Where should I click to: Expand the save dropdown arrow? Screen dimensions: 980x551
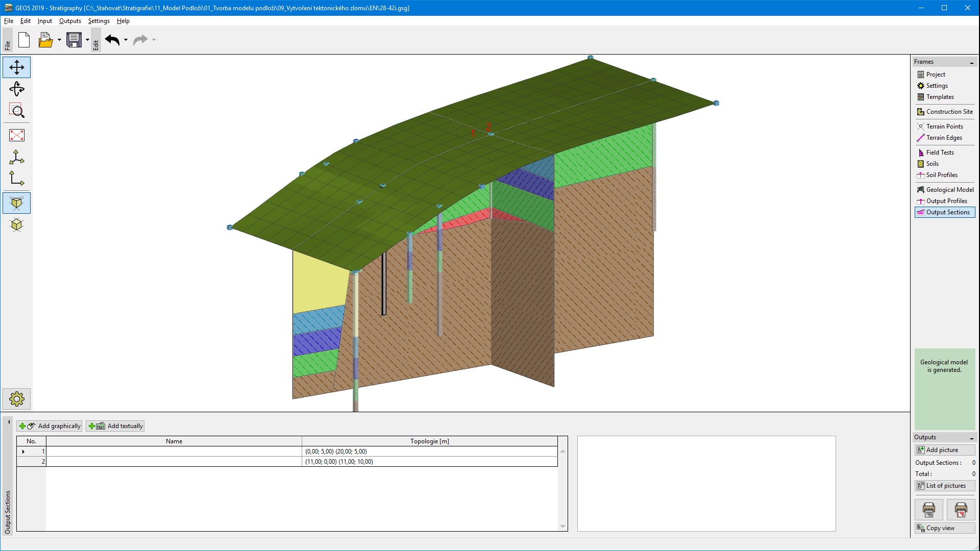click(87, 40)
